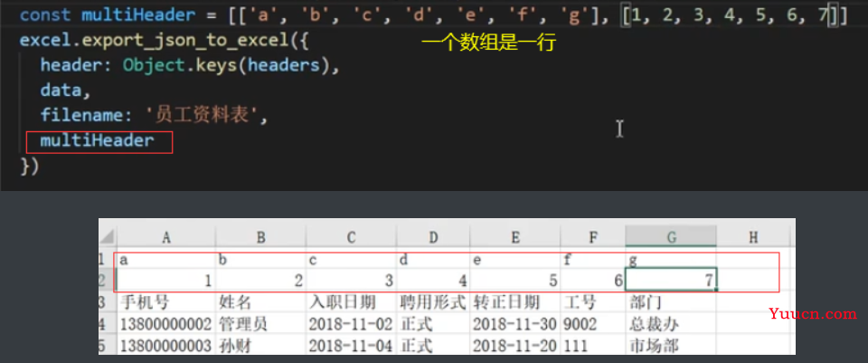Viewport: 868px width, 363px height.
Task: Select column C header in the spreadsheet
Action: (351, 238)
